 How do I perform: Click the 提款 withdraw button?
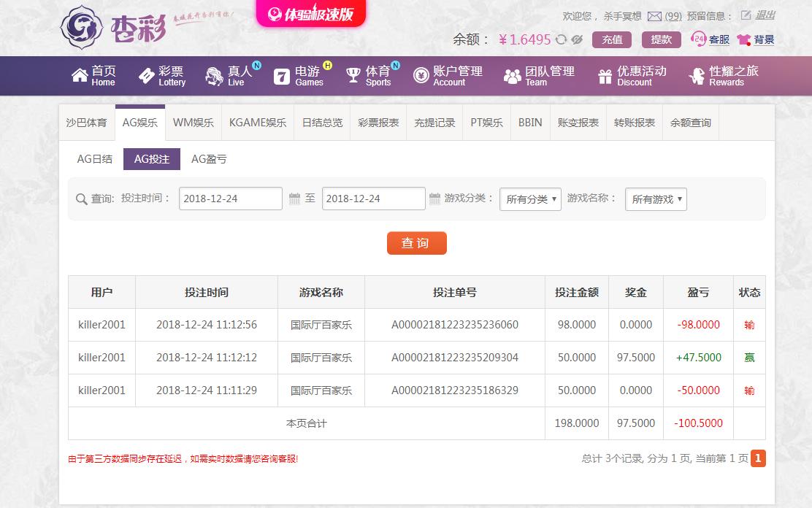click(662, 39)
